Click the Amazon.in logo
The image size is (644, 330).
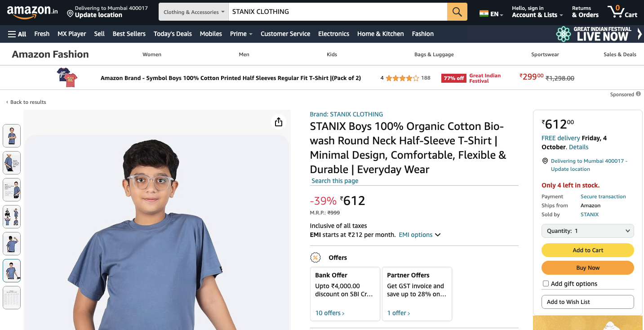point(32,12)
